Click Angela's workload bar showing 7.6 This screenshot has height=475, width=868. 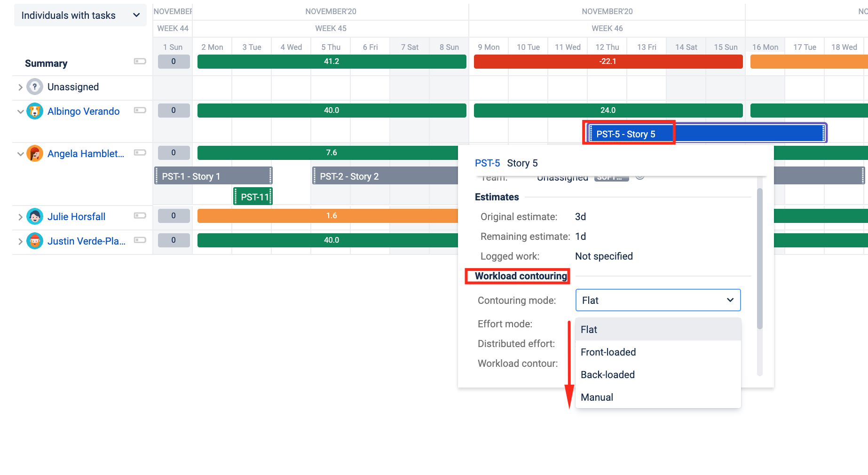328,153
